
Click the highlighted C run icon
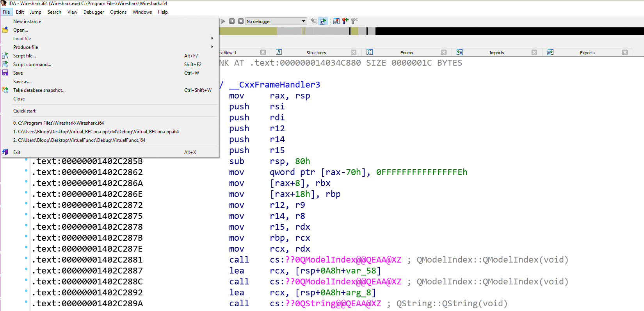click(323, 21)
